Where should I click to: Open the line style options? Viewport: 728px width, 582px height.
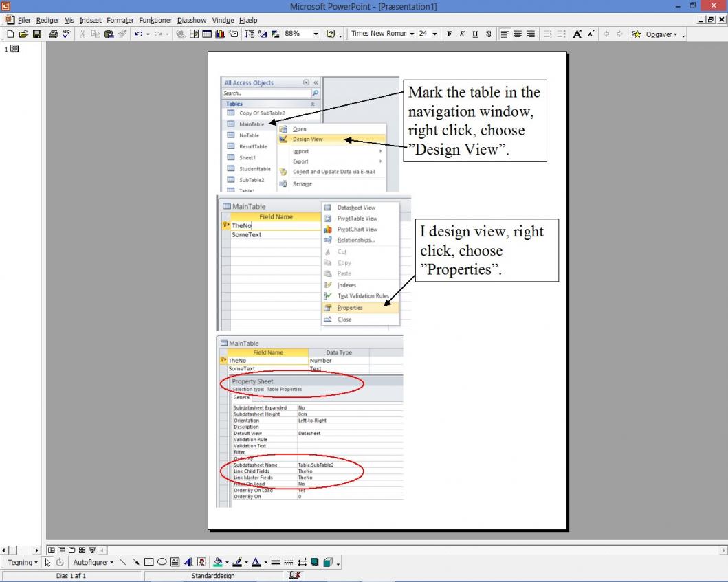[x=276, y=562]
